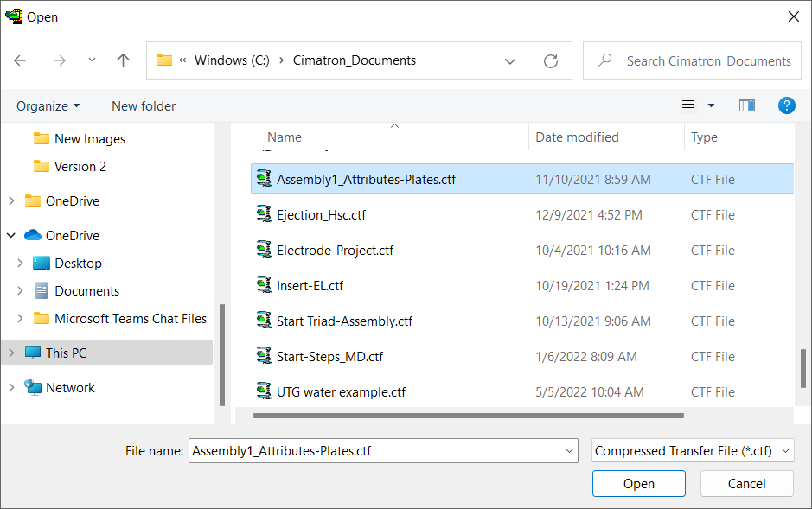Click New folder in the toolbar
Viewport: 812px width, 509px height.
144,106
